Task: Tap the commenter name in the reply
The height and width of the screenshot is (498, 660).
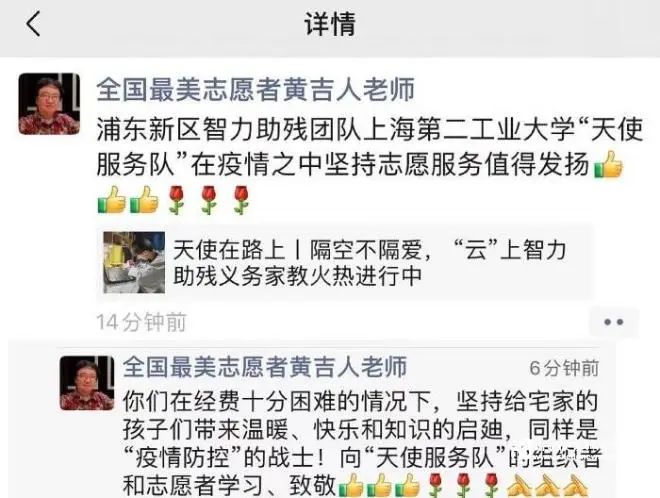Action: point(265,367)
